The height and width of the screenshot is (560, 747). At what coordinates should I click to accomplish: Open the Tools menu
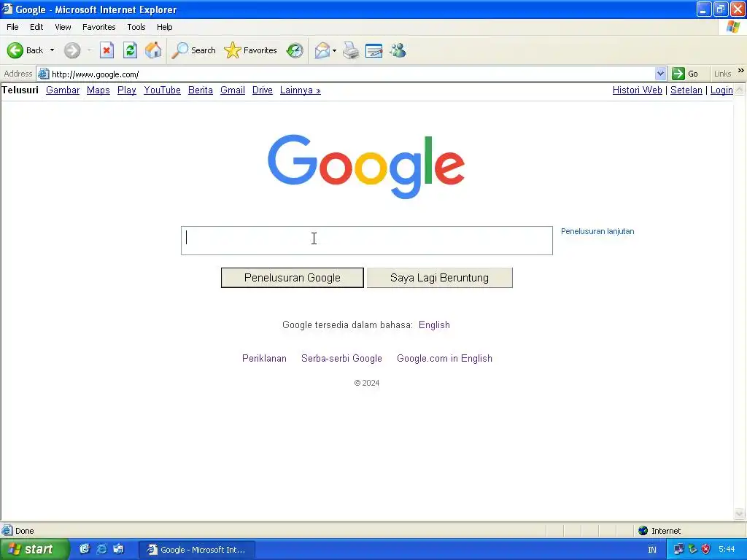[136, 27]
